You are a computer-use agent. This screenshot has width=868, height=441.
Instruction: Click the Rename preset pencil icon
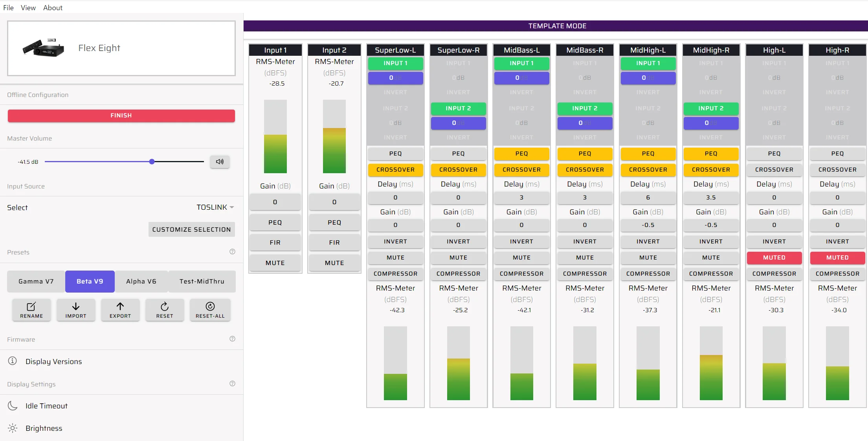coord(31,307)
